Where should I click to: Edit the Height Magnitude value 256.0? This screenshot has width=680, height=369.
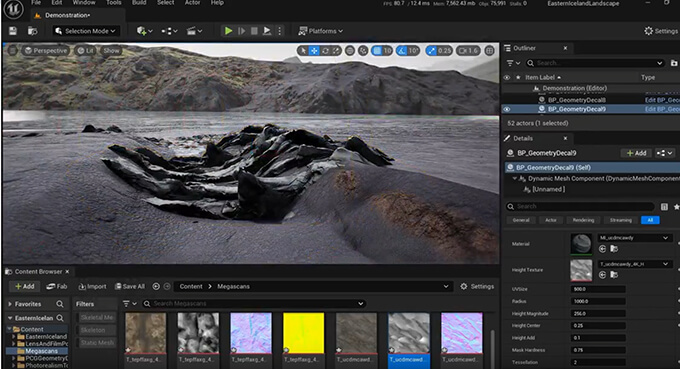(x=598, y=313)
